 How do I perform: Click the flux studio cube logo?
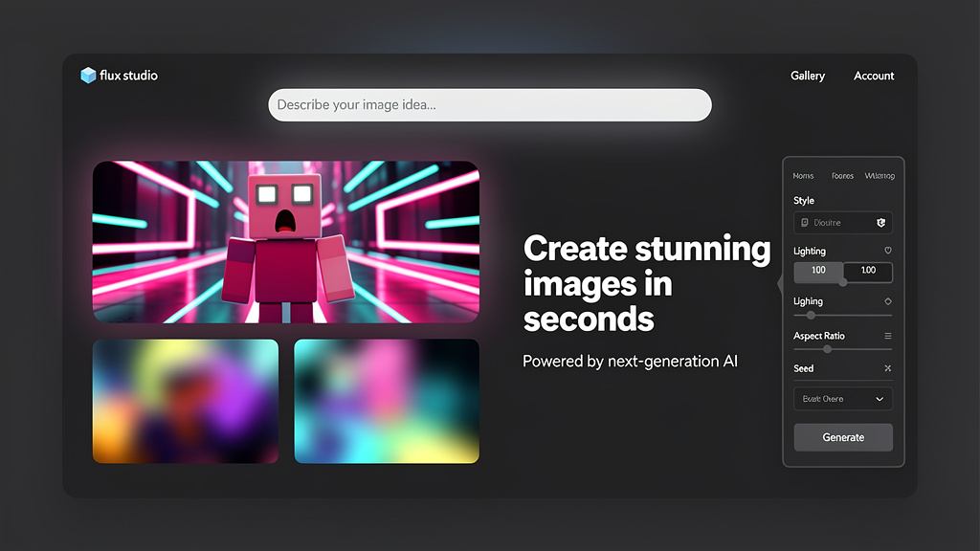(88, 75)
